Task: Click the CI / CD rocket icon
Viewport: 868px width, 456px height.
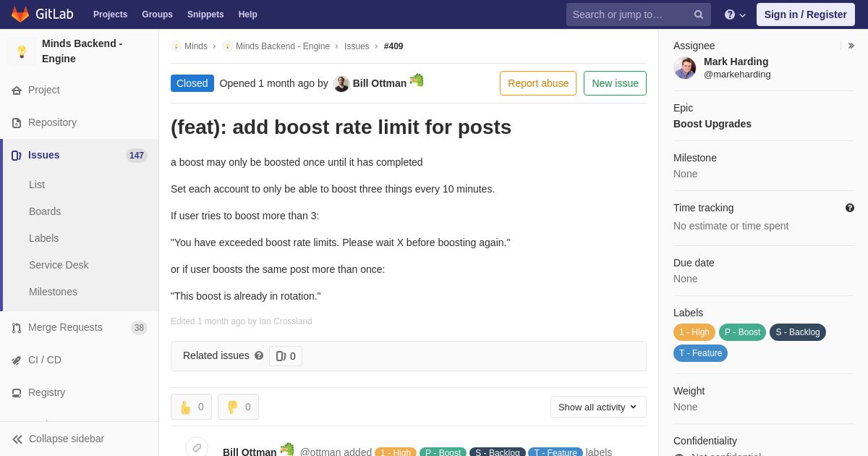Action: (17, 360)
